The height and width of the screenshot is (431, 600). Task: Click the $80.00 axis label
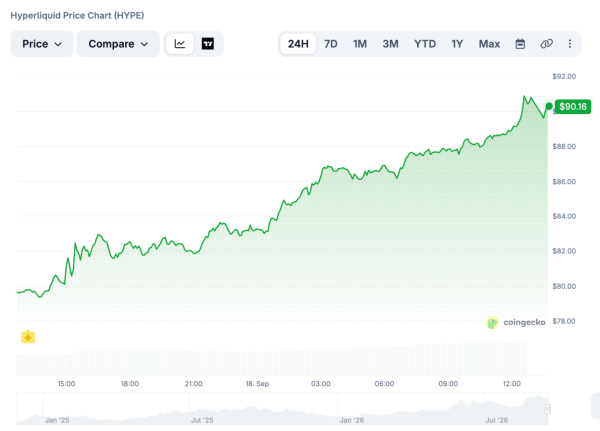pos(564,286)
